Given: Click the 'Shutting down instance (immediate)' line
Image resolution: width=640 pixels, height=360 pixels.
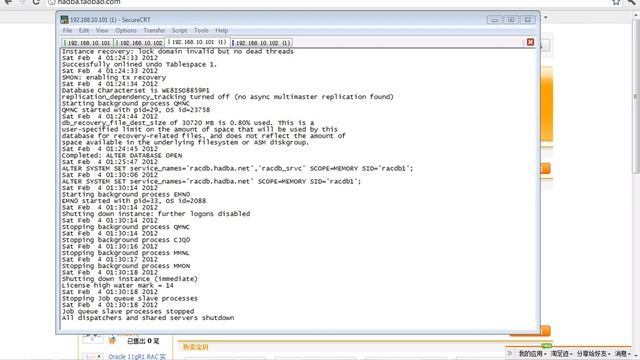Looking at the screenshot, I should (129, 279).
